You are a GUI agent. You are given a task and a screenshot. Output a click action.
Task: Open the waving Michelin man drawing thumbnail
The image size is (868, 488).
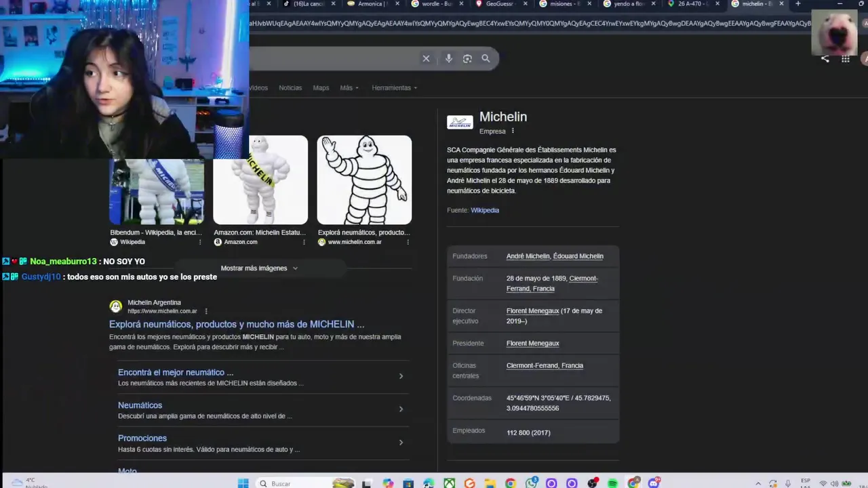coord(364,180)
